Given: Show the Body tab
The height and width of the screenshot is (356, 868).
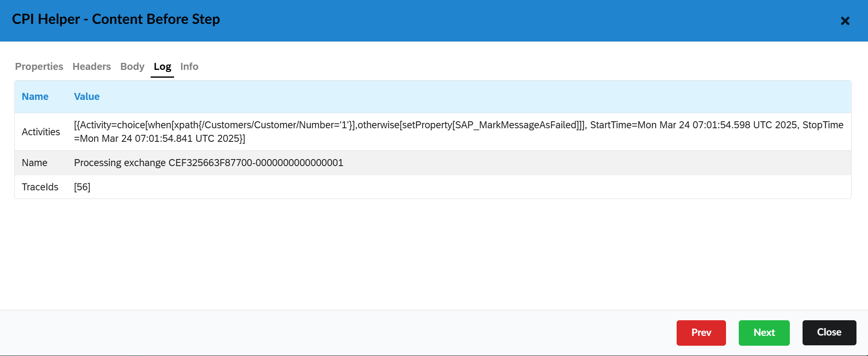Looking at the screenshot, I should (132, 67).
